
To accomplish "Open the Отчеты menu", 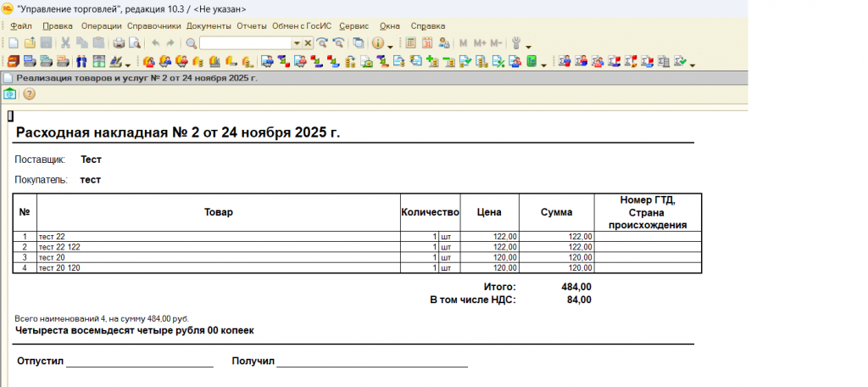I will pos(252,26).
